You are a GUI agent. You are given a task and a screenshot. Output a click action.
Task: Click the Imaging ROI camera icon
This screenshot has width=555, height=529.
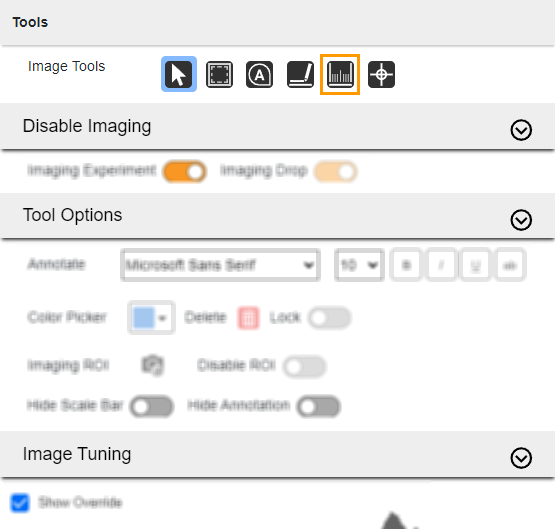tap(153, 365)
